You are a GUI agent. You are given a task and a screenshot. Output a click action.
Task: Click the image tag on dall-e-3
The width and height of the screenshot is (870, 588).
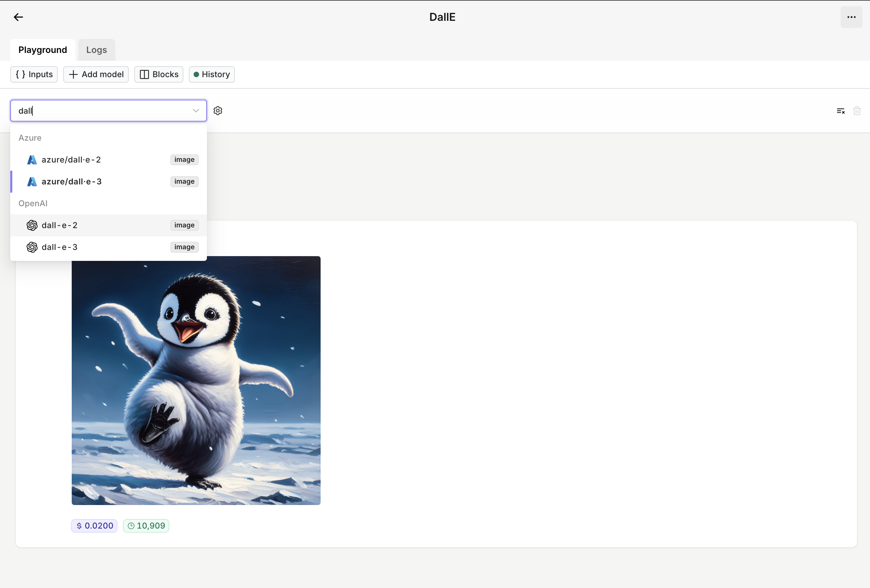click(x=184, y=247)
